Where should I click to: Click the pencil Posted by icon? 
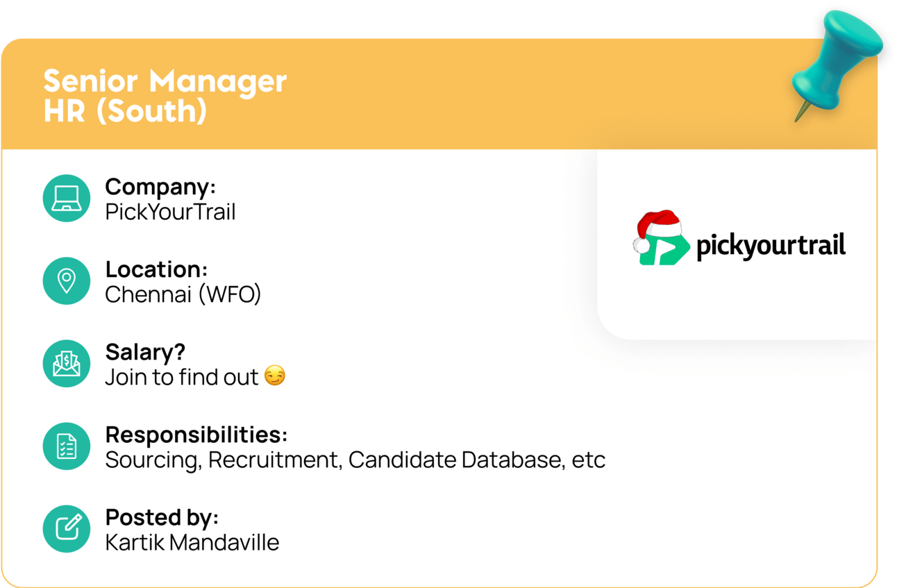click(67, 529)
